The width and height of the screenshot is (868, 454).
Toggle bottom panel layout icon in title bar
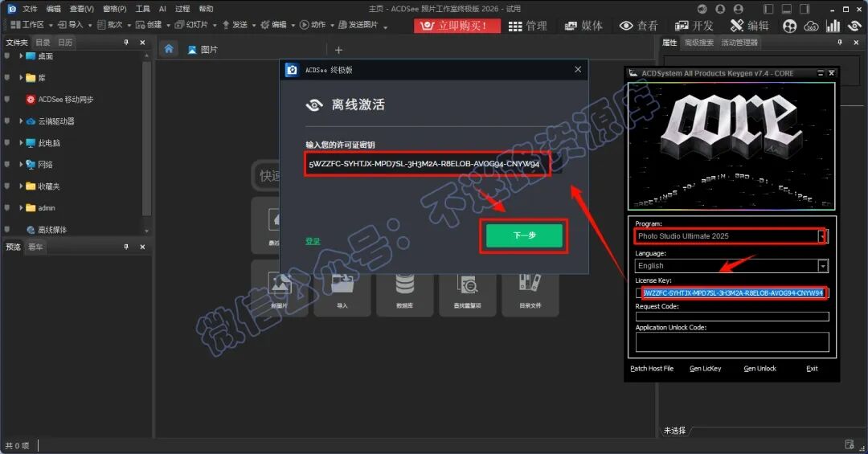[787, 9]
